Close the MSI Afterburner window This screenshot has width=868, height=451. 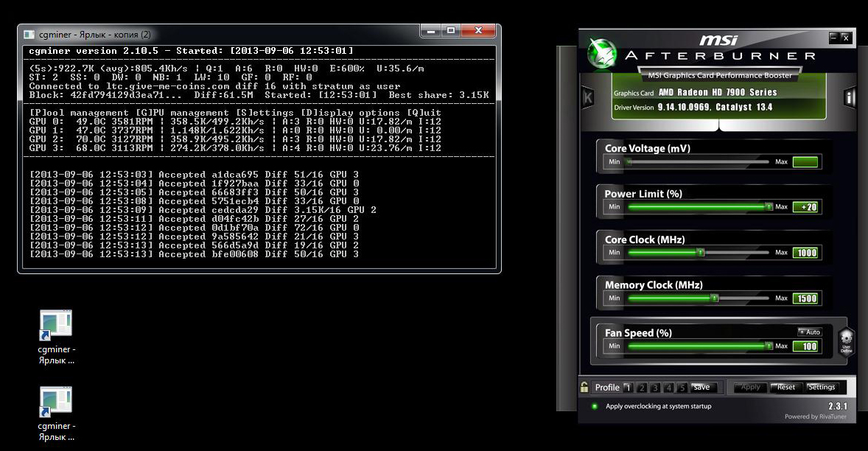(845, 38)
